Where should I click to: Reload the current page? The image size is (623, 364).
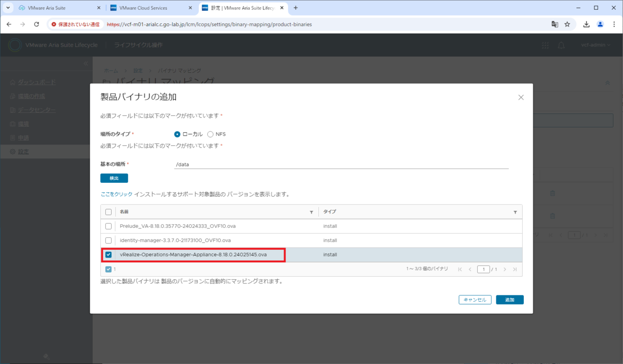36,24
